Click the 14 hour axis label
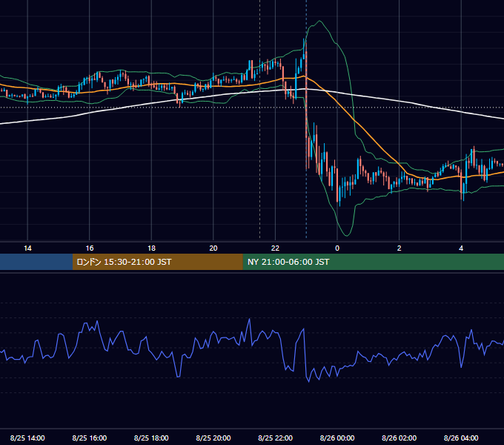The image size is (504, 445). coord(27,248)
